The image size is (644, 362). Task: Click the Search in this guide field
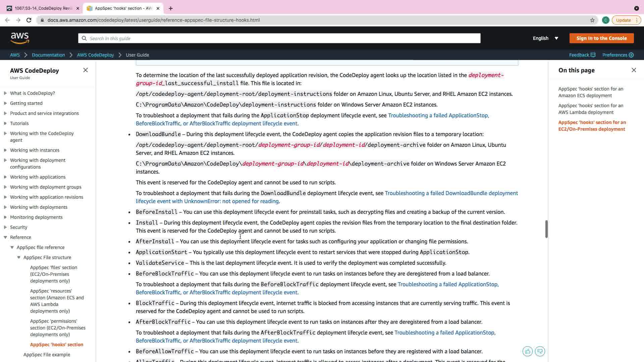click(x=279, y=38)
